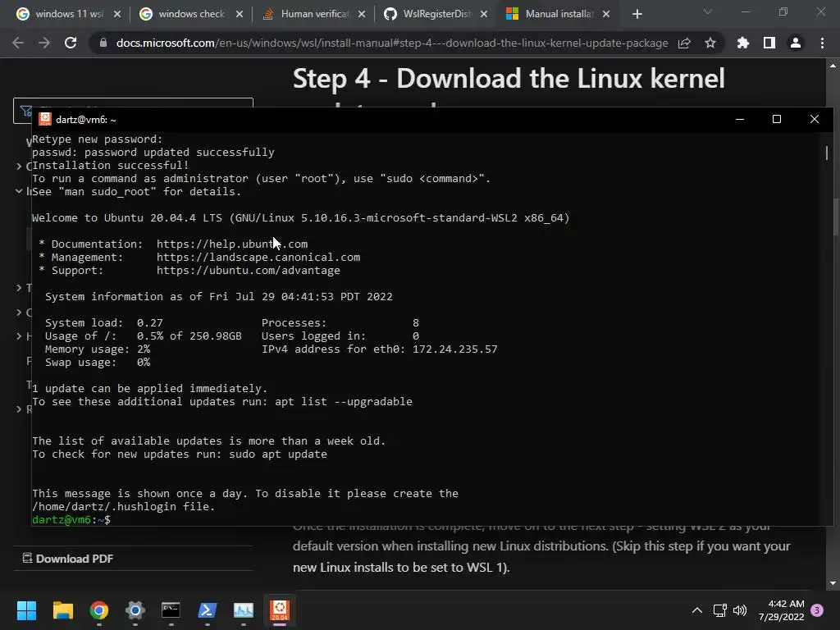Open the clock and date 4:42 AM
Viewport: 840px width, 630px height.
click(x=781, y=610)
